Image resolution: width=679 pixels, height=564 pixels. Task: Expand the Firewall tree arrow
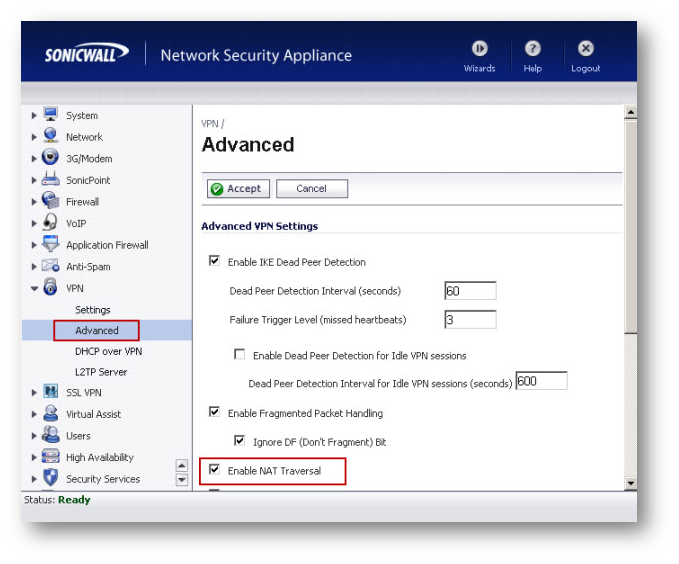pyautogui.click(x=34, y=202)
